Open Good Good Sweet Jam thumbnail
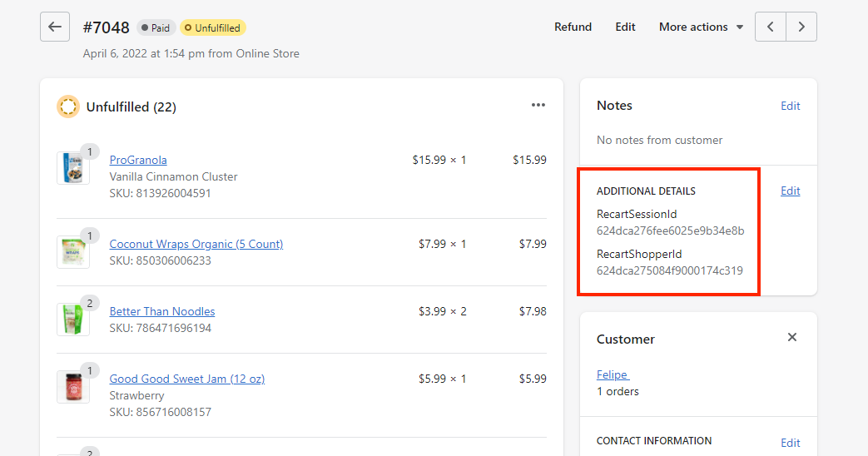868x456 pixels. coord(73,387)
